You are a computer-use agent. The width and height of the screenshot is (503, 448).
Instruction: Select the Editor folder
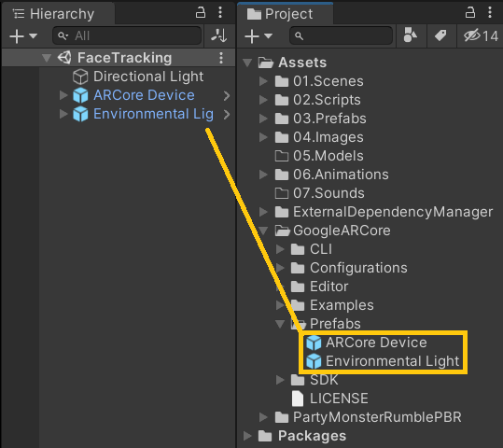[328, 287]
